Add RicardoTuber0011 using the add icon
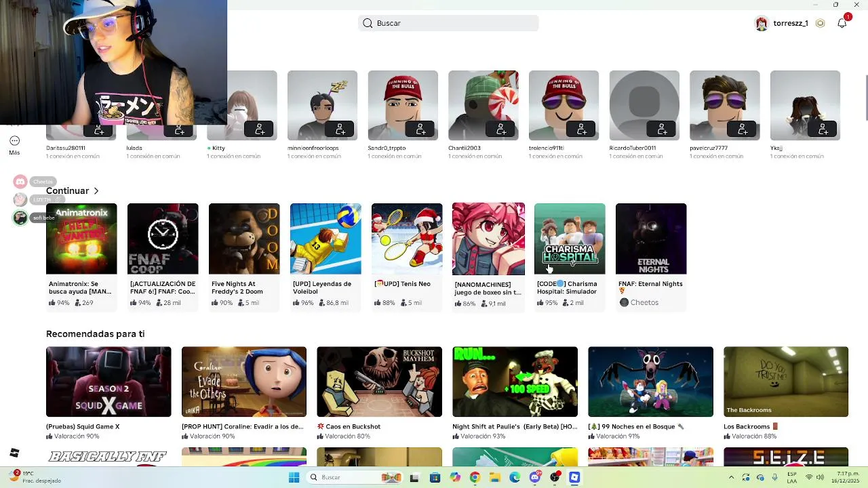The height and width of the screenshot is (488, 868). (x=662, y=129)
